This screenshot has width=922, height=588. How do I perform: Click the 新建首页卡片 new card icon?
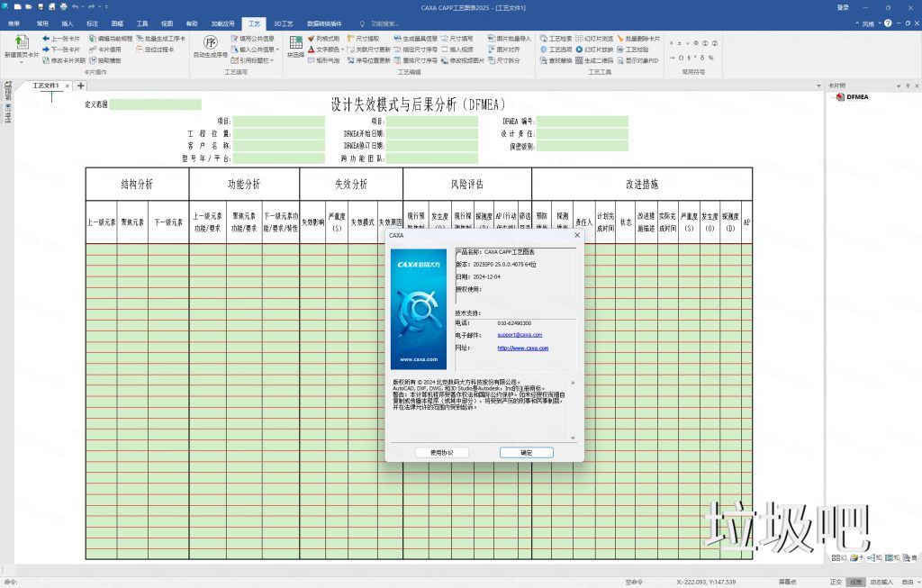tap(20, 43)
